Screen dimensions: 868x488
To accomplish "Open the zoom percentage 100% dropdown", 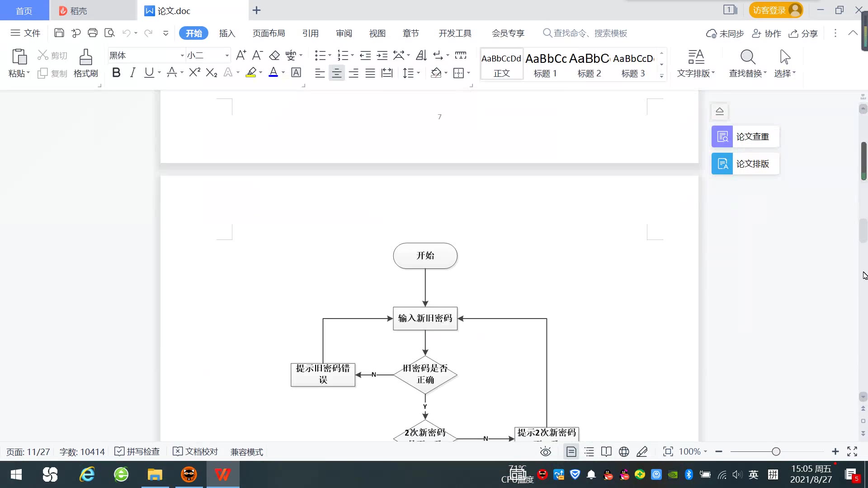I will tap(693, 451).
